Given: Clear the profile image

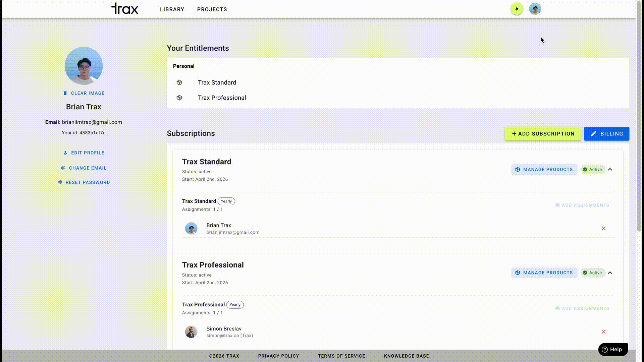Looking at the screenshot, I should [x=84, y=93].
